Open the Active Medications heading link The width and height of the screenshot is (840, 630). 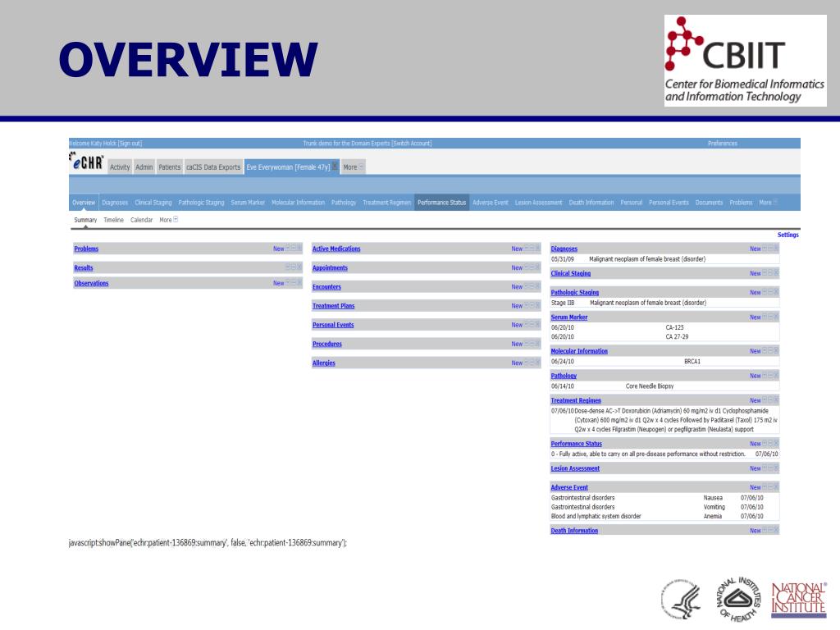coord(336,249)
